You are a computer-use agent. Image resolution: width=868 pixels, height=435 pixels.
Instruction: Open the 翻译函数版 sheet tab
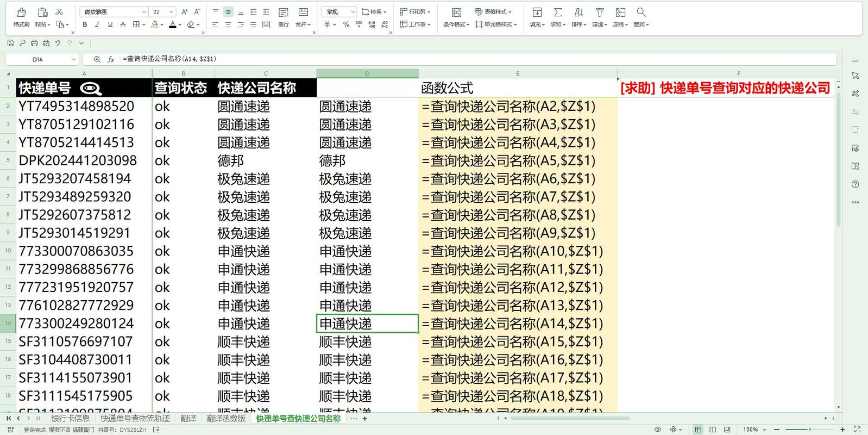click(226, 419)
